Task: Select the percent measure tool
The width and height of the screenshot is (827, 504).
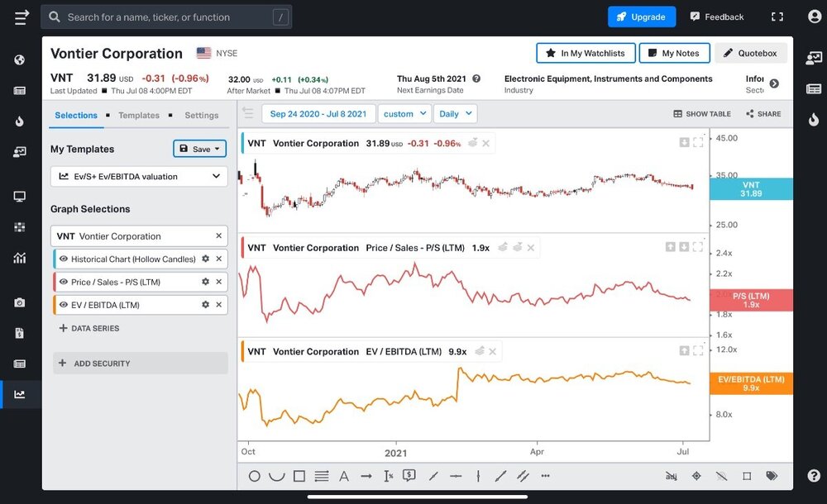Action: click(x=389, y=477)
